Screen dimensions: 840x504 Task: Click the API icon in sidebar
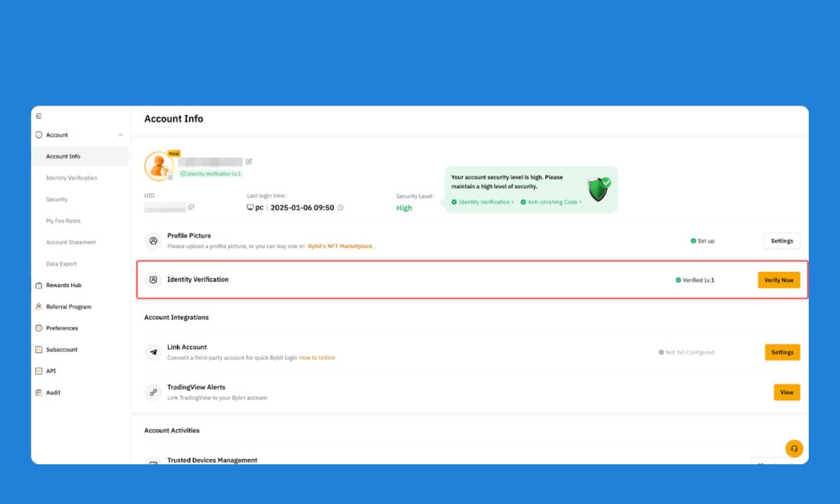[x=39, y=370]
